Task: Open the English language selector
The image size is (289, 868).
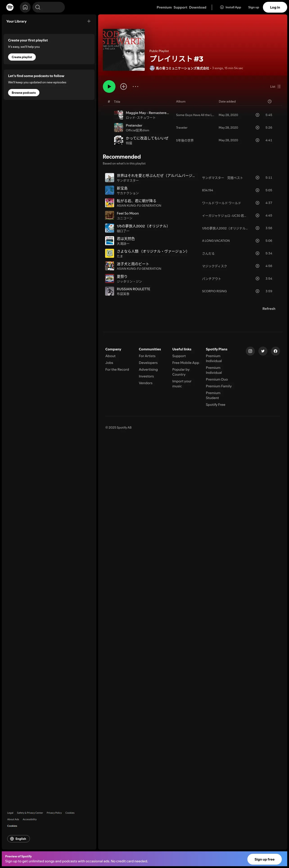Action: click(18, 839)
